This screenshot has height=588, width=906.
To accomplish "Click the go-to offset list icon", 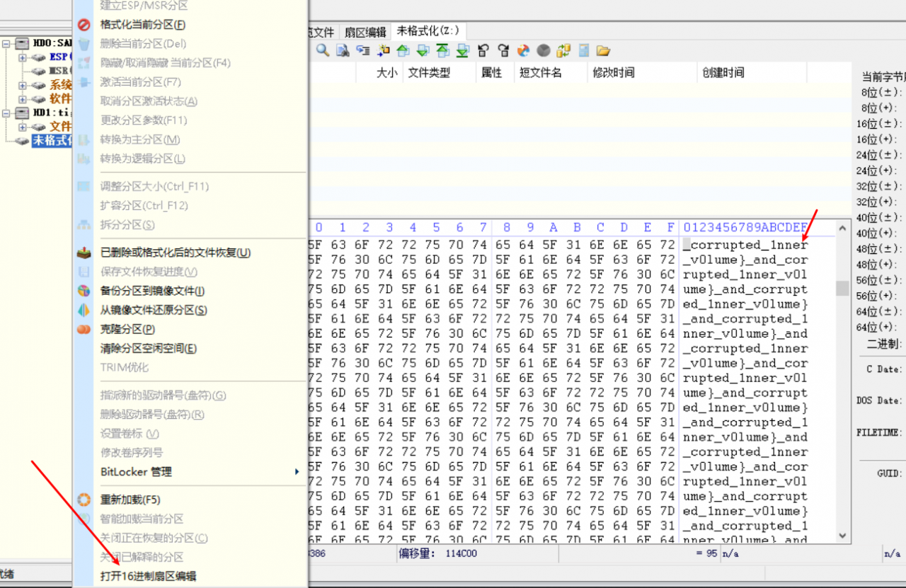I will point(363,50).
